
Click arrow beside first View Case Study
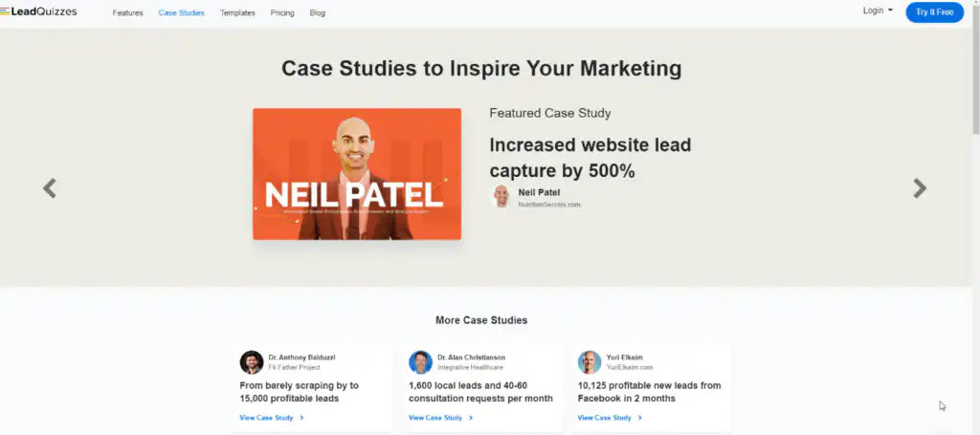(x=302, y=418)
